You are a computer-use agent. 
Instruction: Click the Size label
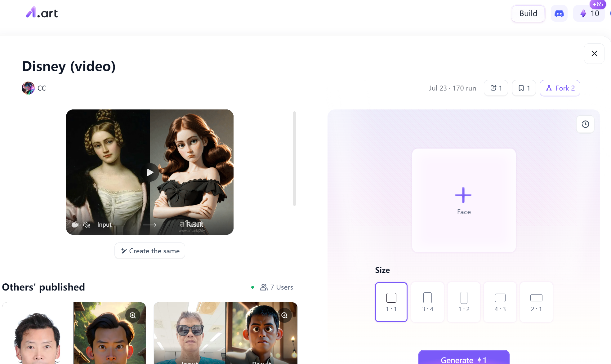[382, 270]
